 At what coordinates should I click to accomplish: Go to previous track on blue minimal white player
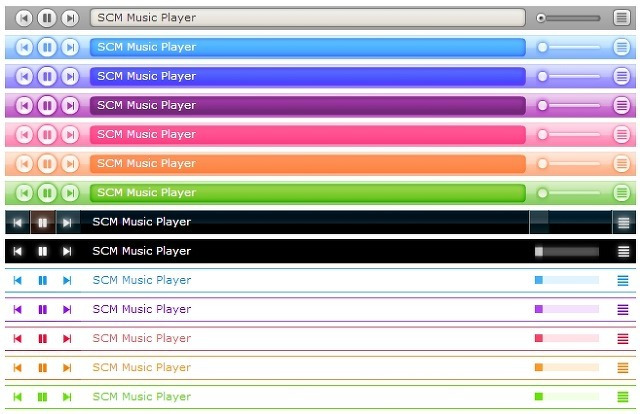pyautogui.click(x=18, y=280)
